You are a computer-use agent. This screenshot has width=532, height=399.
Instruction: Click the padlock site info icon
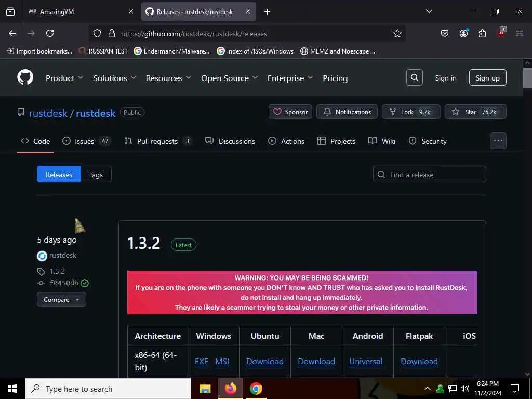click(x=112, y=33)
